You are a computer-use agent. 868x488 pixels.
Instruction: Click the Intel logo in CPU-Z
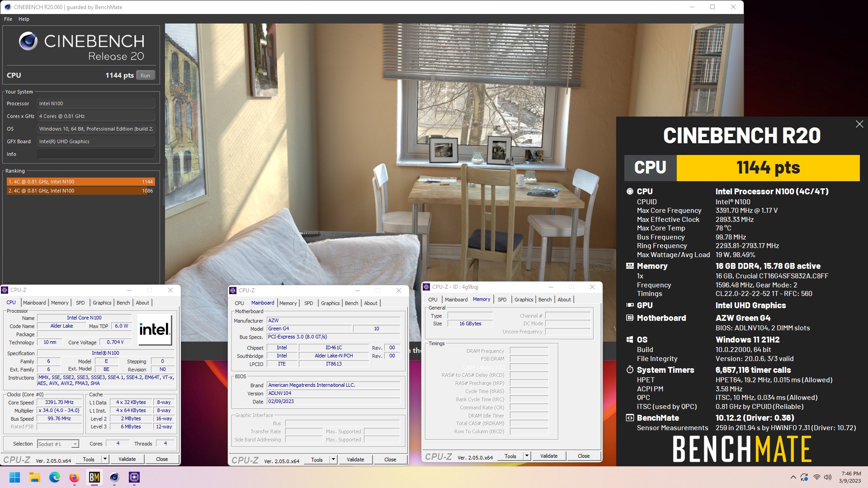pyautogui.click(x=155, y=329)
